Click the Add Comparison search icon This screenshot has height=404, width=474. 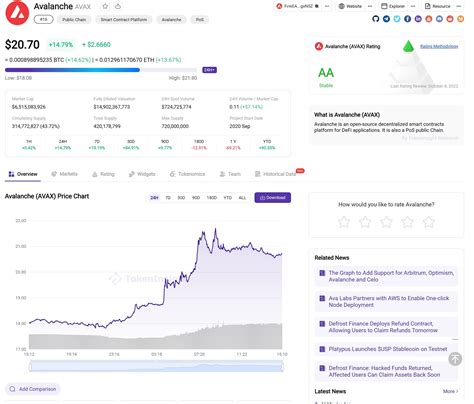pos(12,389)
